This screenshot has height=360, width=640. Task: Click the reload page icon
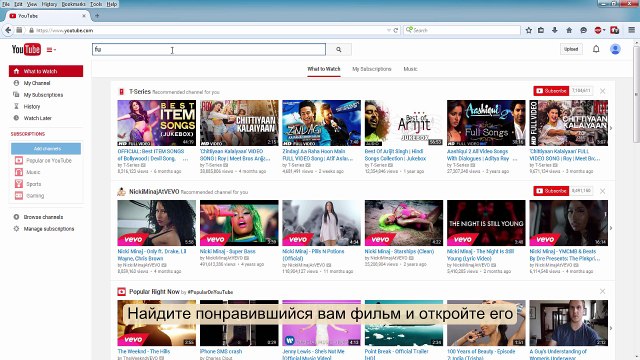point(396,30)
